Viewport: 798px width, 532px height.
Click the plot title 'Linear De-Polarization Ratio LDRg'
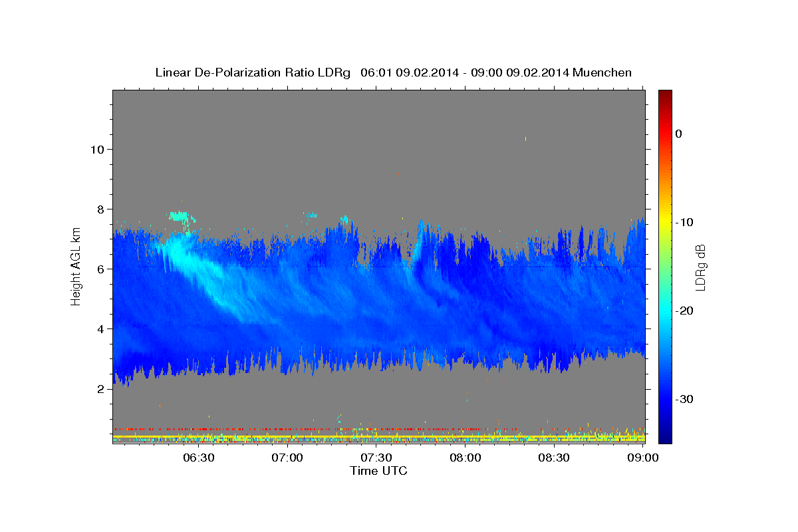click(x=252, y=72)
